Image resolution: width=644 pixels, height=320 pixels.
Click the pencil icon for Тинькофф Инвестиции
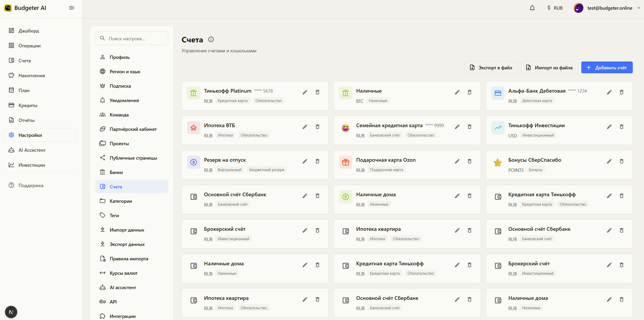click(609, 127)
